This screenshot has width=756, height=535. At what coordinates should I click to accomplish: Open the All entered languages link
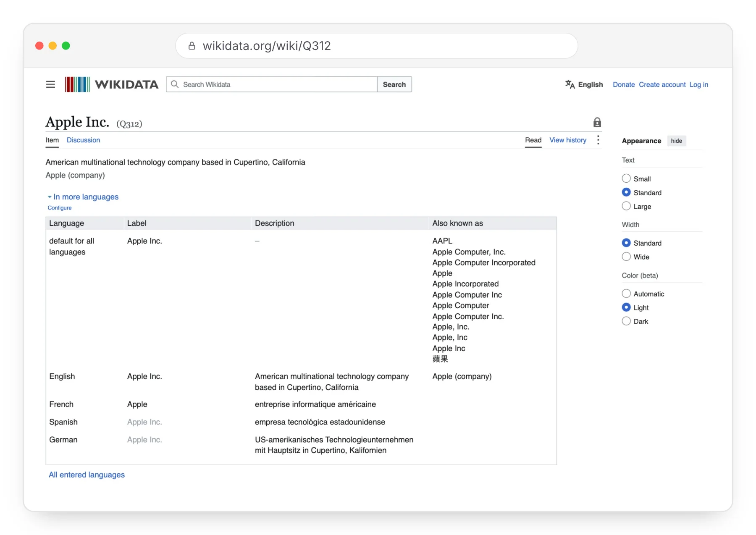87,475
